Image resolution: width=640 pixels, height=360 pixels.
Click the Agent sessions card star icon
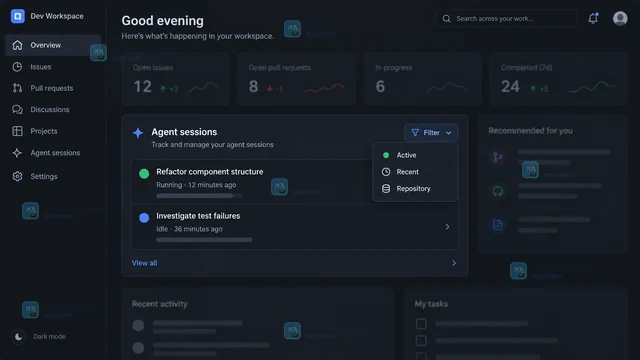(x=138, y=133)
